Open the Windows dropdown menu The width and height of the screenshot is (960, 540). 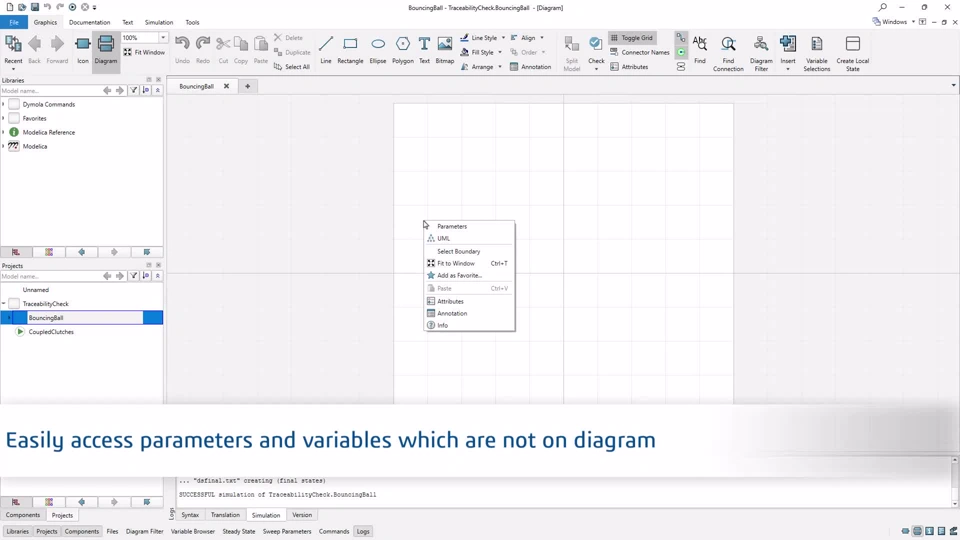click(x=894, y=22)
